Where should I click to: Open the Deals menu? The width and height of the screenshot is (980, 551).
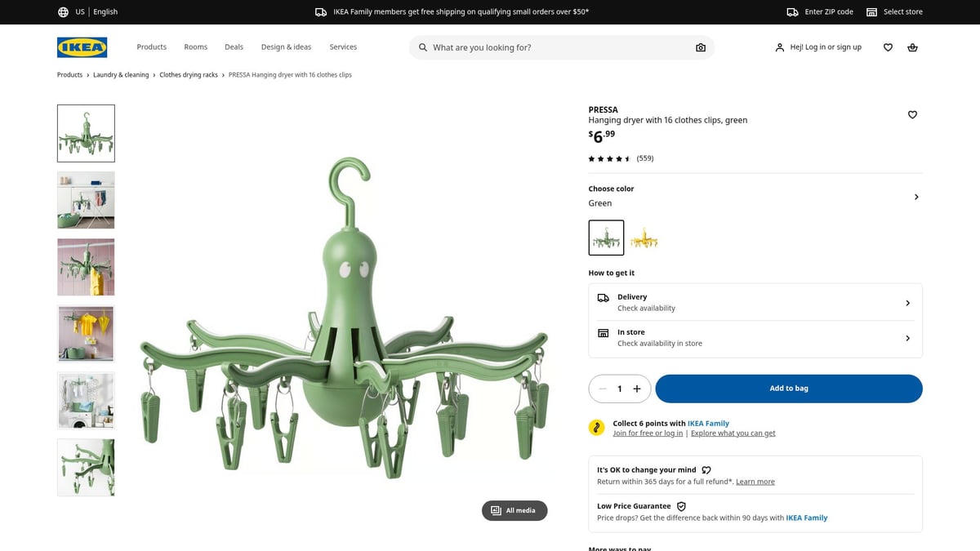click(234, 47)
